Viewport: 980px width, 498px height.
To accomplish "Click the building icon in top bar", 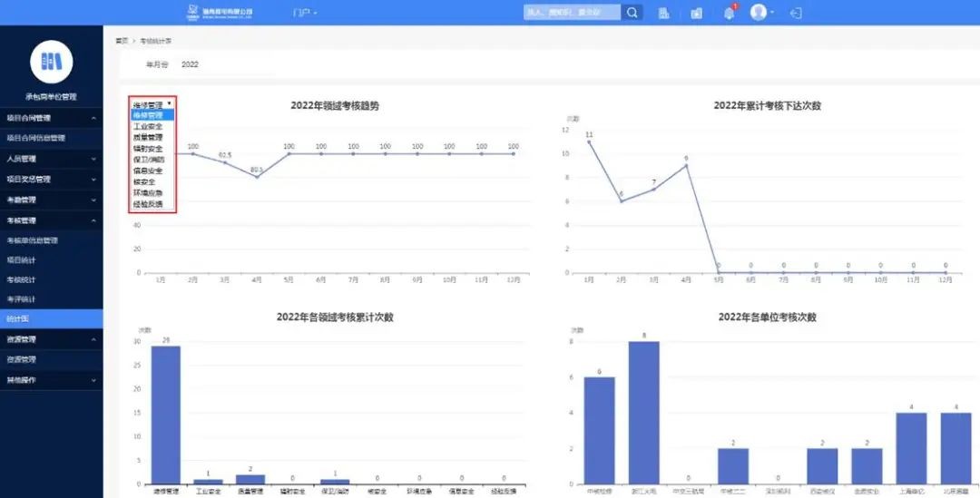I will 663,13.
